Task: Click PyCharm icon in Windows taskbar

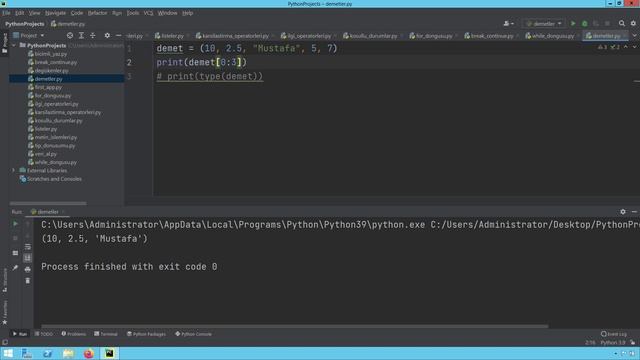Action: pos(109,353)
